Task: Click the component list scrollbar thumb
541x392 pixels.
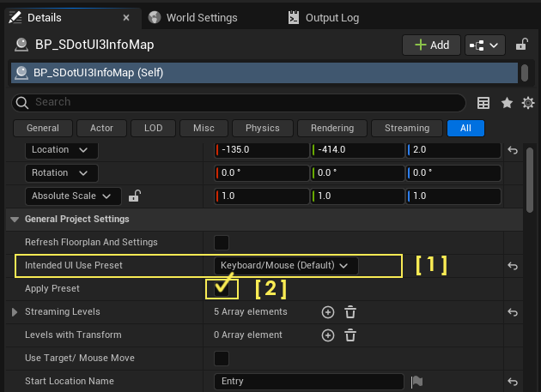Action: coord(525,73)
